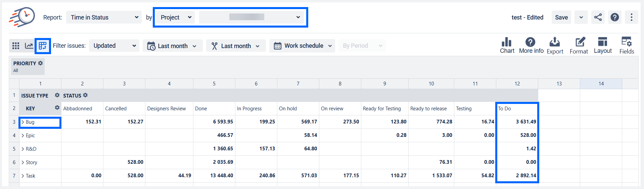
Task: Select the cell with value 273.50
Action: (x=340, y=122)
